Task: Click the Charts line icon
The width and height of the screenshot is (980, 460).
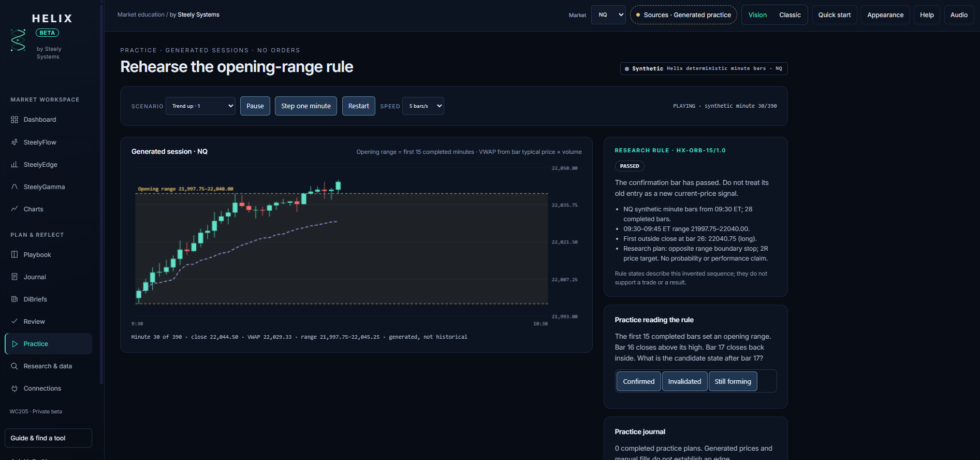Action: 14,209
